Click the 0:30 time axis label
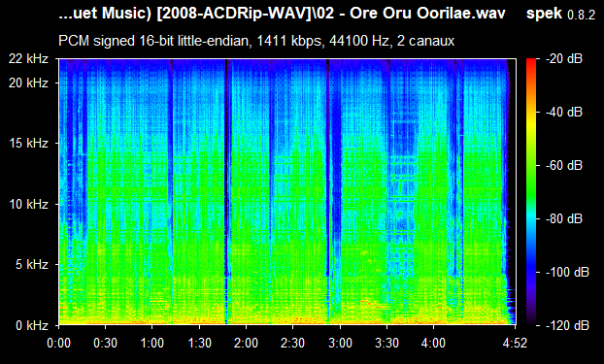Screen dimensions: 604x364 click(105, 343)
